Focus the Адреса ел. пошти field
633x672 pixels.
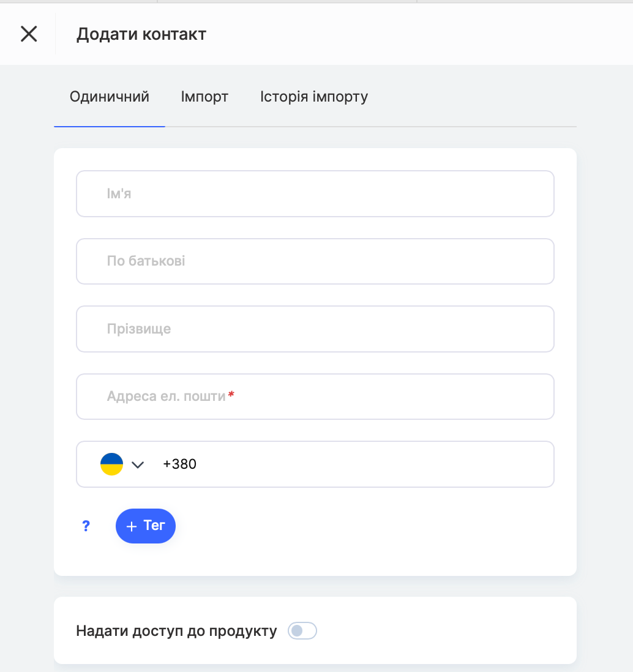click(315, 397)
